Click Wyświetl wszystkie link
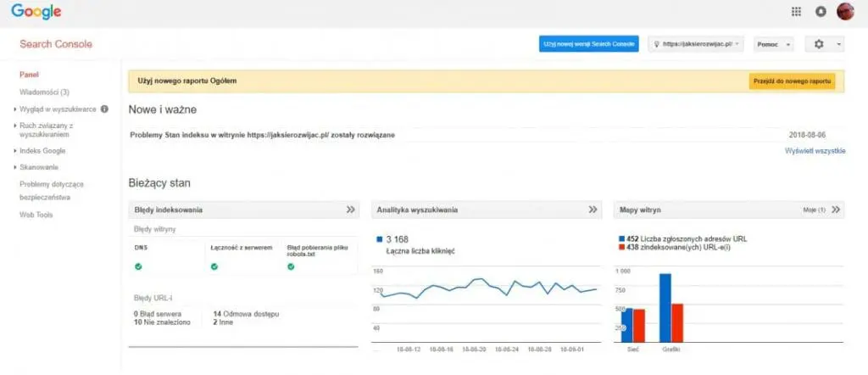Screen dimensions: 868x375 click(815, 151)
